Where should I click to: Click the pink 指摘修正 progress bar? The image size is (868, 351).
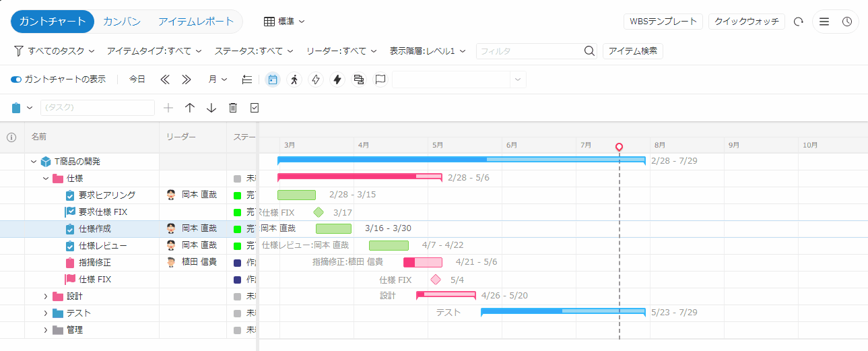(x=423, y=263)
